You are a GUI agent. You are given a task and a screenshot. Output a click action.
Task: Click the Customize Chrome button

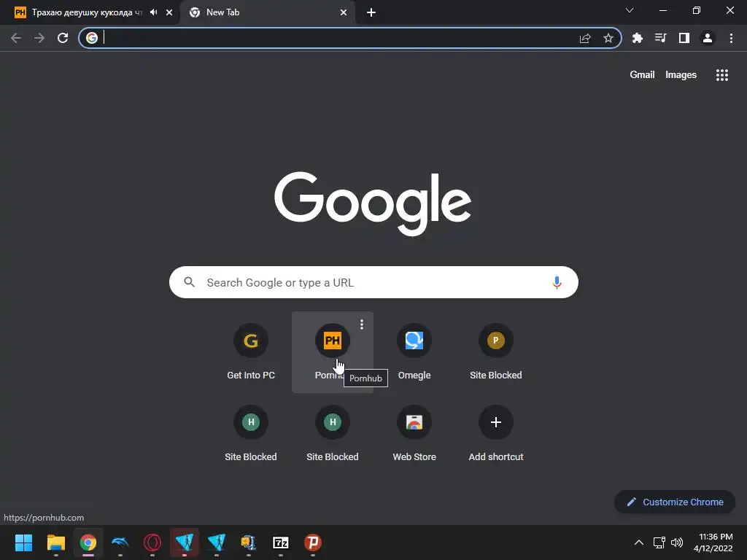pos(675,502)
